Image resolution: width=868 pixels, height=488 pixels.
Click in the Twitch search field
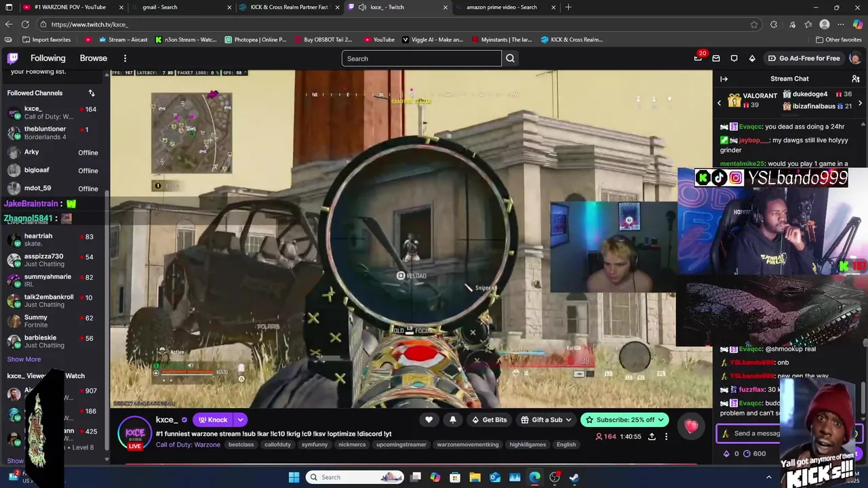[422, 58]
